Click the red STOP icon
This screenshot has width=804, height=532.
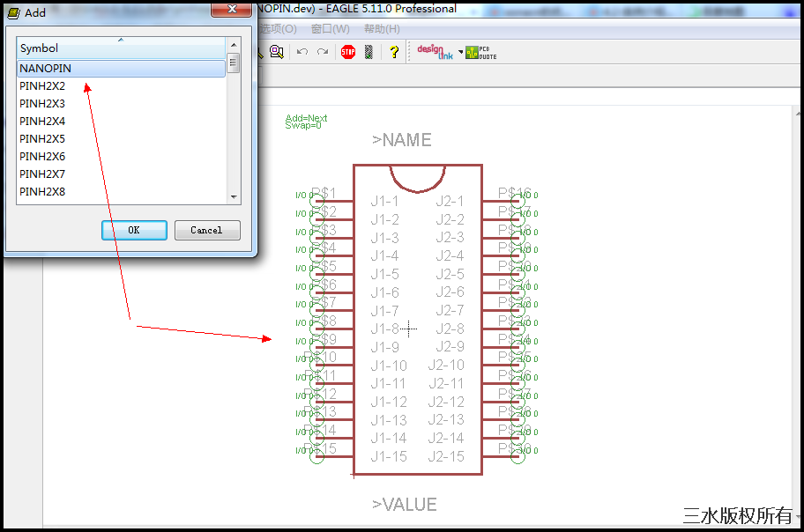(348, 52)
